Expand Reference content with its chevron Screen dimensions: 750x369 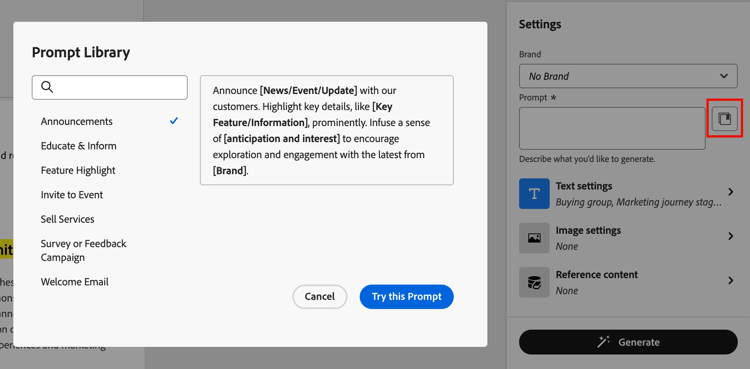(730, 280)
